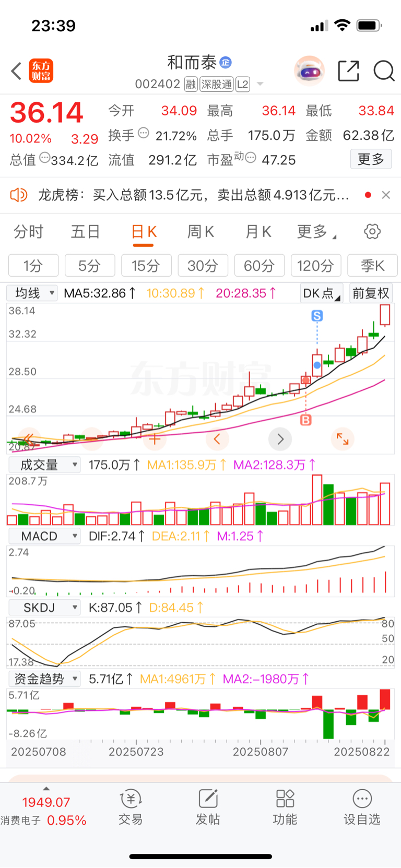
Task: Switch to the 分时 chart tab
Action: click(x=29, y=232)
